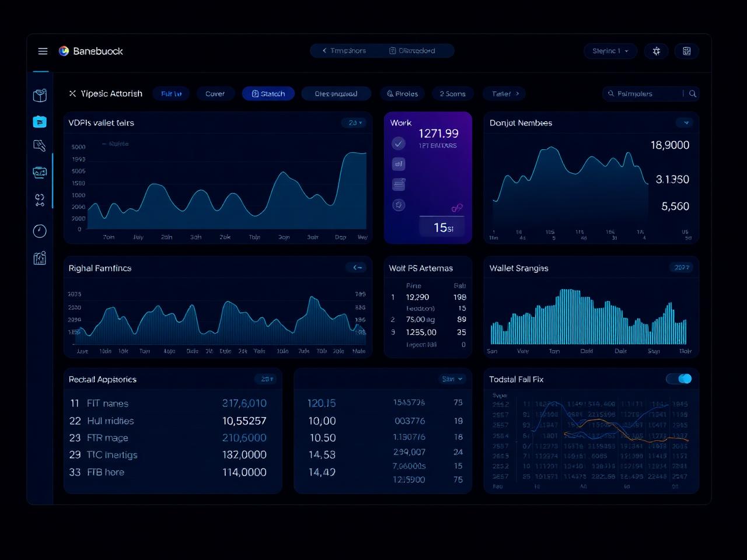Open the monitor chart icon in the sidebar
Image resolution: width=747 pixels, height=560 pixels.
tap(40, 172)
